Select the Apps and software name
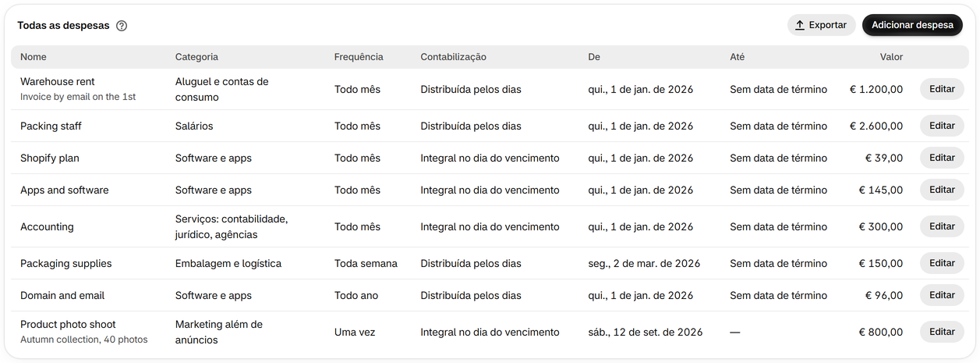Image resolution: width=980 pixels, height=363 pixels. pyautogui.click(x=65, y=190)
